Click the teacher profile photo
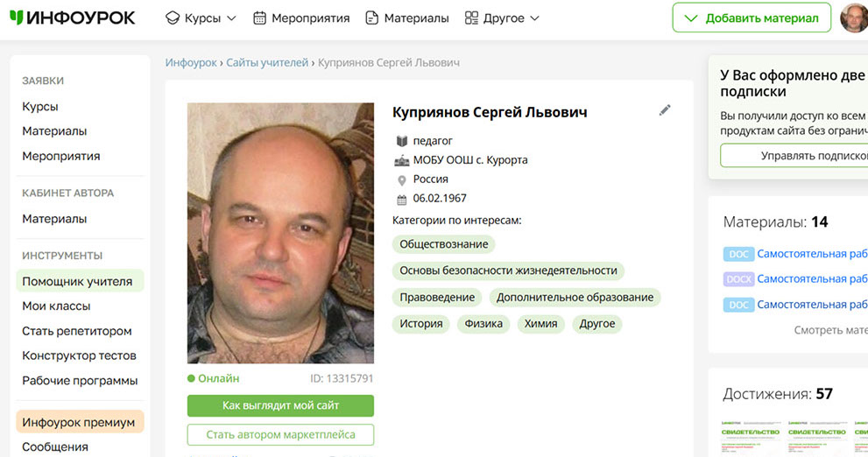Image resolution: width=868 pixels, height=457 pixels. 280,233
